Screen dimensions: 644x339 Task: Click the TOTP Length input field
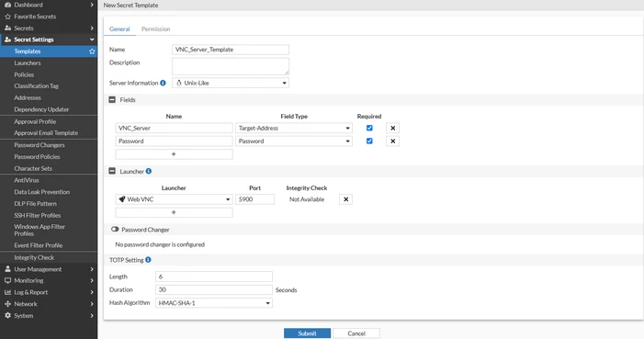click(x=214, y=277)
